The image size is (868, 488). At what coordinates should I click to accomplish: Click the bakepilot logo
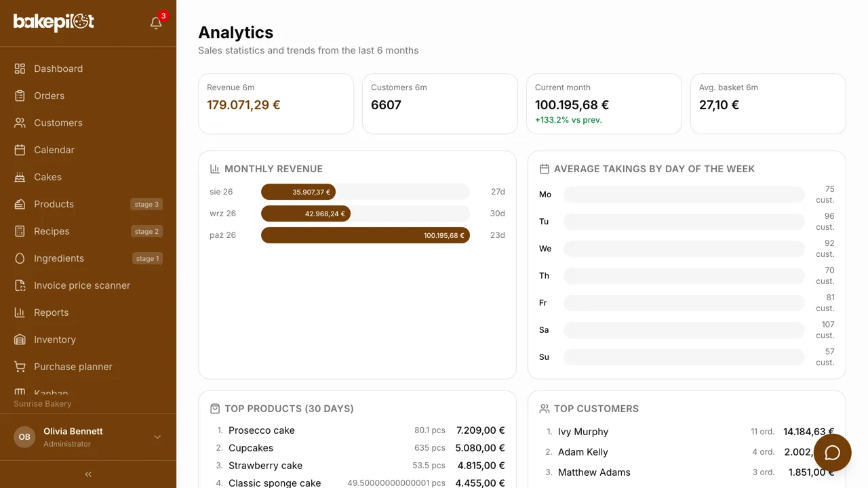click(54, 22)
